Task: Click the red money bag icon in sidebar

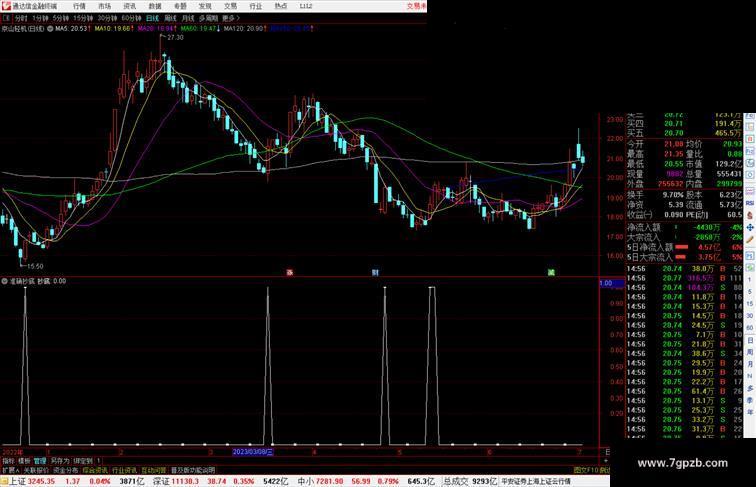Action: 750,215
